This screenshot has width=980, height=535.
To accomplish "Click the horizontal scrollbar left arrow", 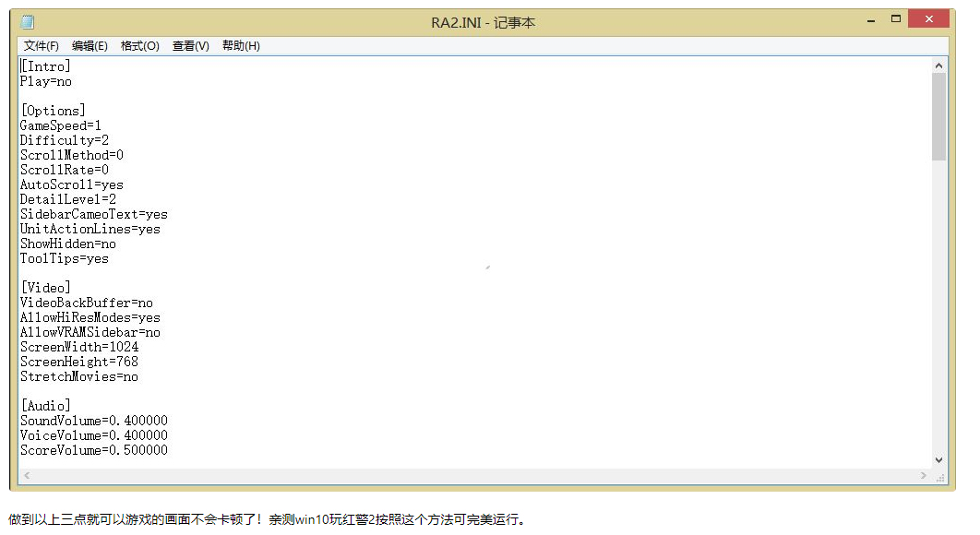I will click(25, 474).
